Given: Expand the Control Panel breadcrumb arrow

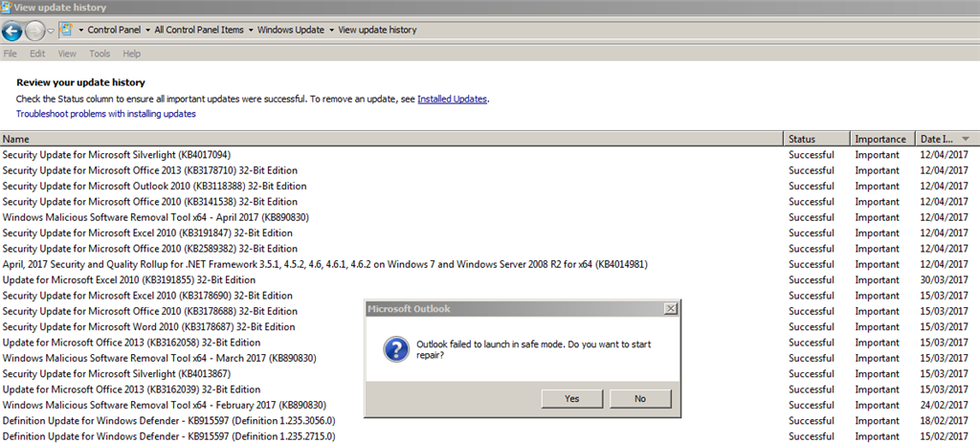Looking at the screenshot, I should (80, 30).
